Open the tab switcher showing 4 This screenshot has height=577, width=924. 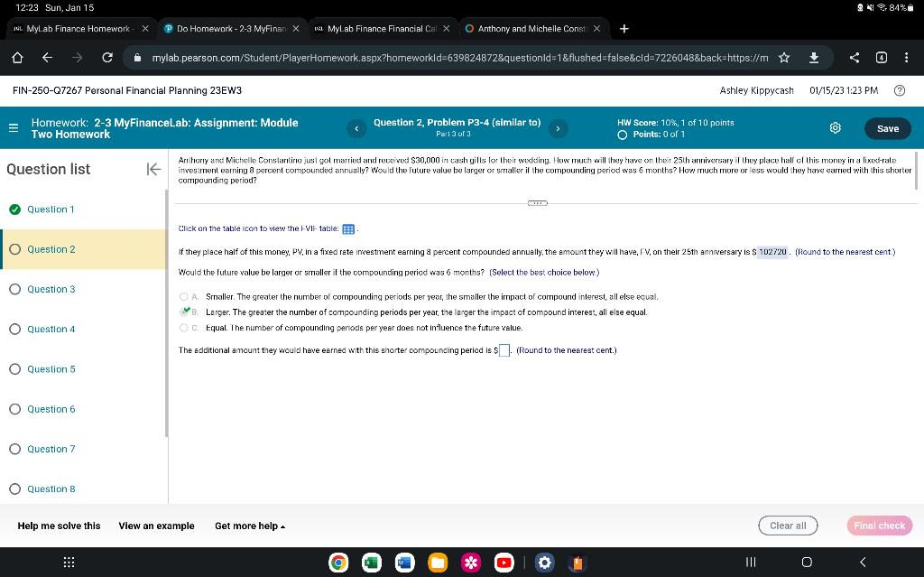(x=882, y=57)
